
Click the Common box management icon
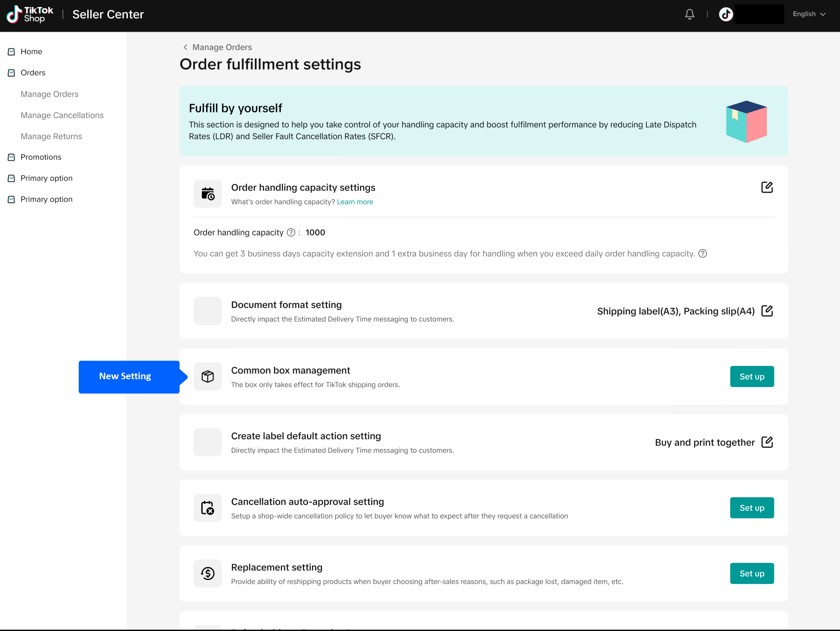click(208, 377)
